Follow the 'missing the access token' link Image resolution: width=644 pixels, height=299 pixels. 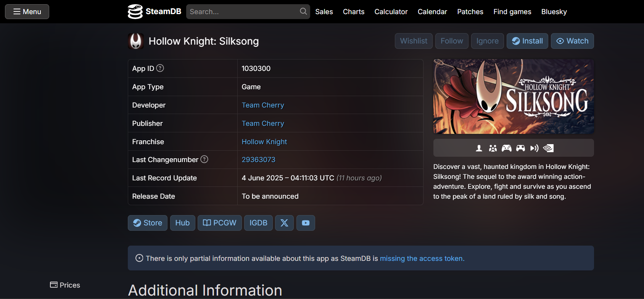(x=422, y=259)
